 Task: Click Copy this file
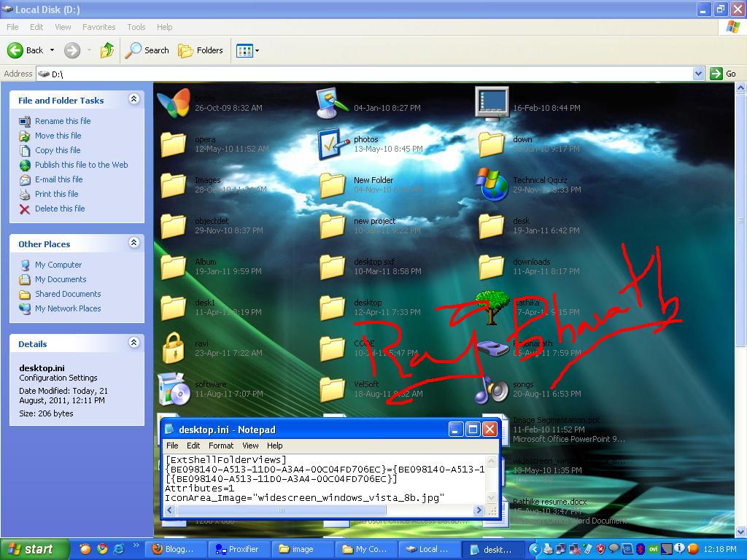(58, 150)
